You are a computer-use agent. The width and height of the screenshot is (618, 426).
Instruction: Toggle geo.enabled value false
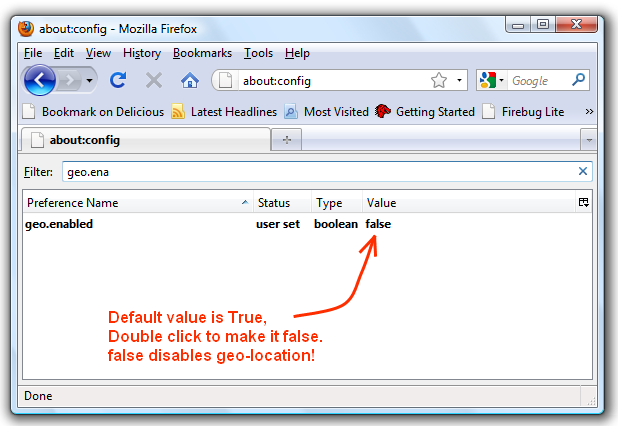point(378,224)
